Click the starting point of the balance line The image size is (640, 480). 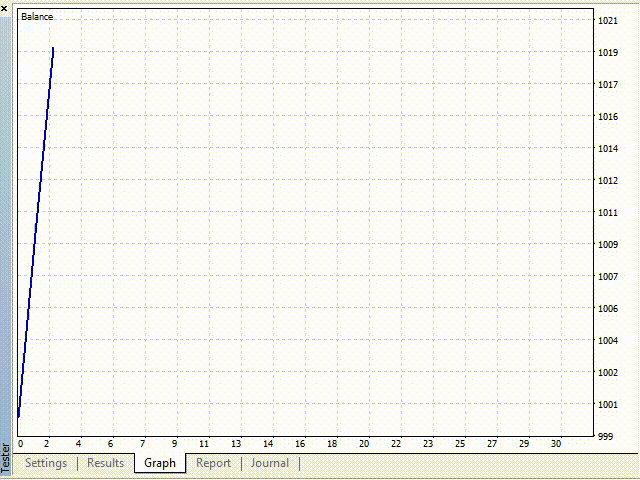coord(19,415)
